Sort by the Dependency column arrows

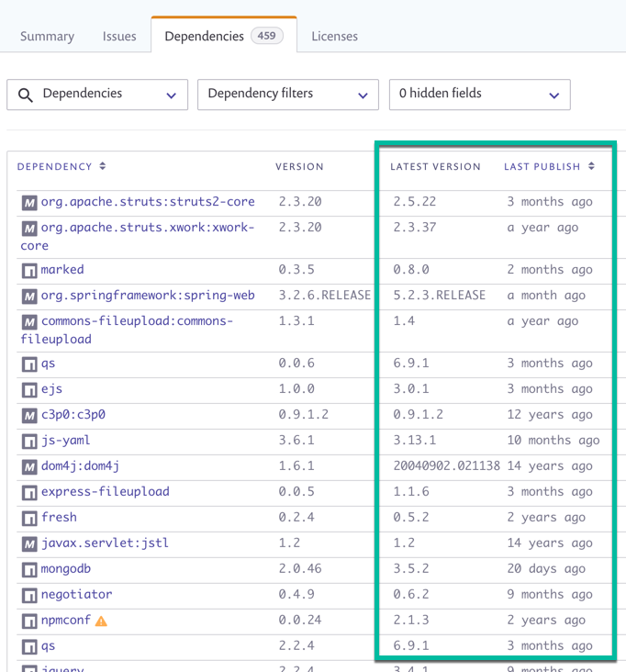point(103,166)
